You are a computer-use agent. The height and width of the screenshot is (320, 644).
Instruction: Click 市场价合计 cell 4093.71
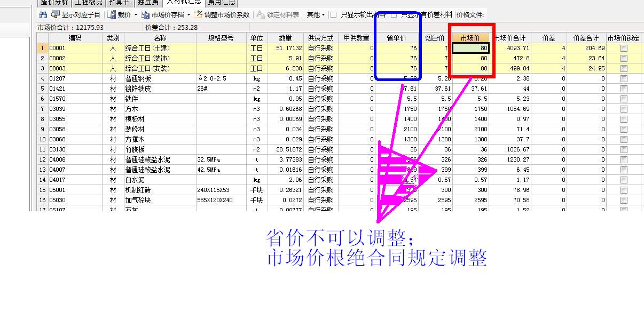pos(510,48)
